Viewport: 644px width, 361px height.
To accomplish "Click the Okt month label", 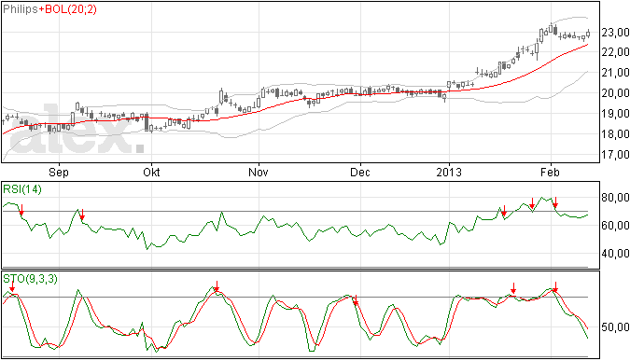I will [x=151, y=172].
